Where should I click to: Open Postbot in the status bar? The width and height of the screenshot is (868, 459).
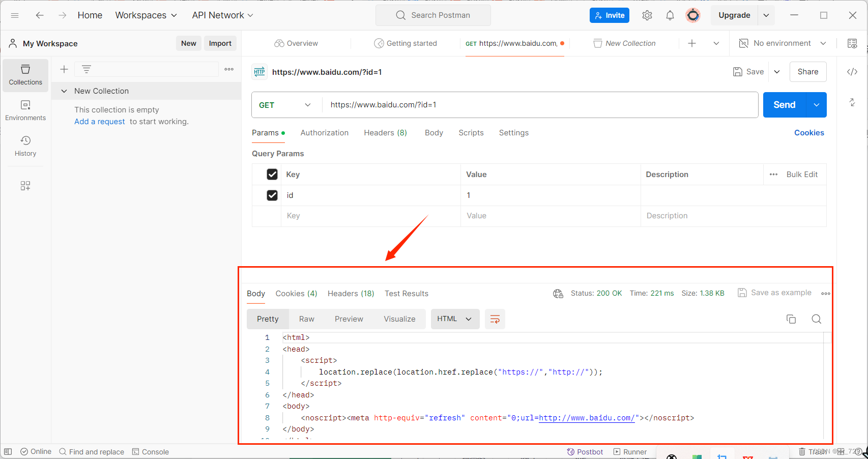[585, 452]
